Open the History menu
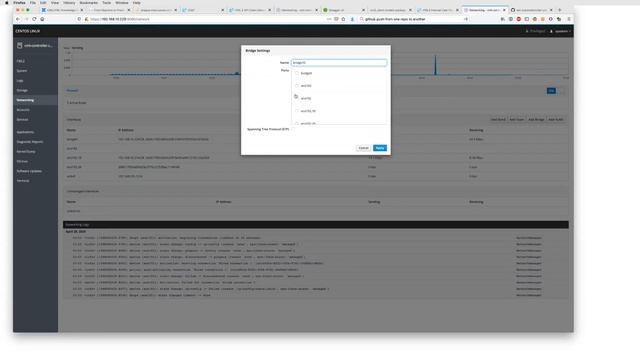The width and height of the screenshot is (640, 360). (69, 2)
